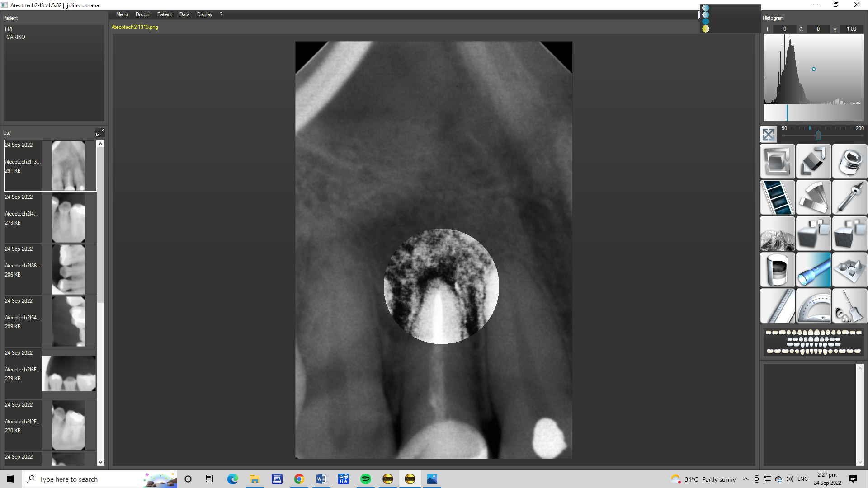Choose the dental probe instrument tool
Screen dimensions: 868x488
point(849,197)
